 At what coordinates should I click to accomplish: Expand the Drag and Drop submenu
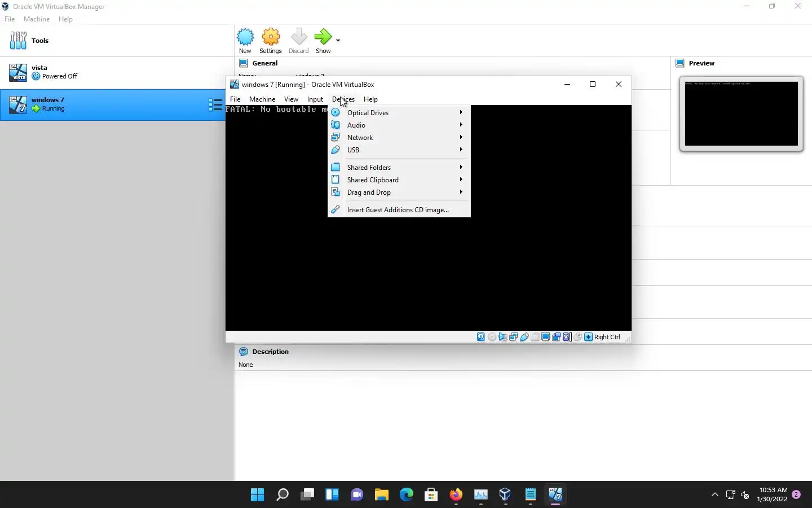[399, 192]
